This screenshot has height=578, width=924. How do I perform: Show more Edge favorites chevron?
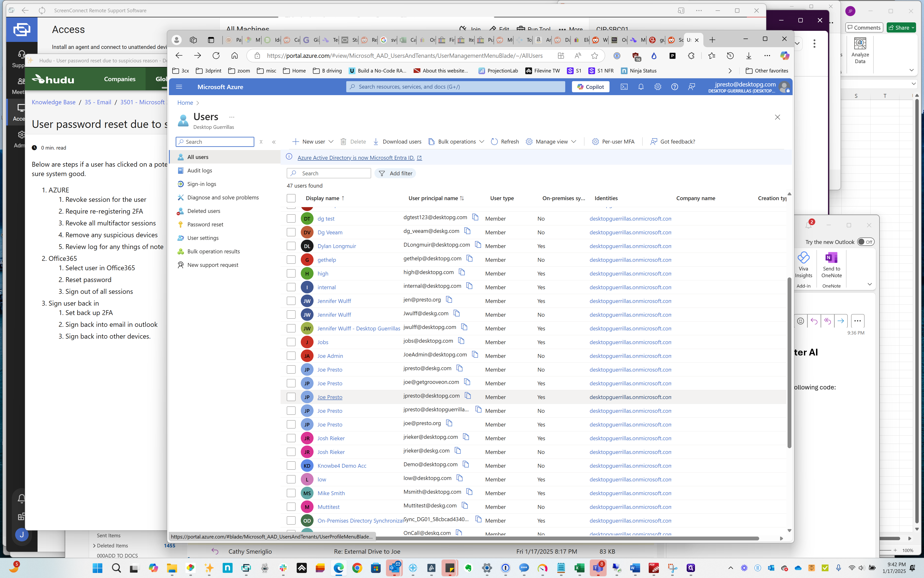point(730,71)
